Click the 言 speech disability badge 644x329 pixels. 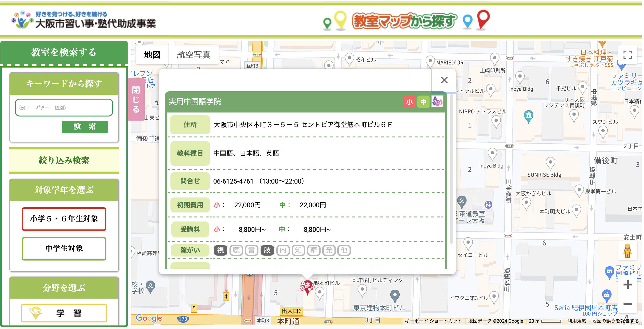tap(251, 250)
